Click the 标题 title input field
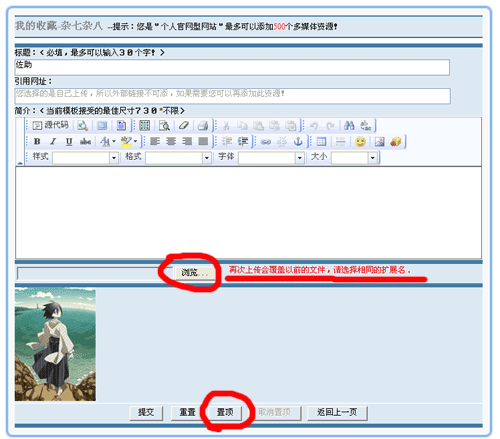Screen dimensions: 500x439 [x=232, y=67]
